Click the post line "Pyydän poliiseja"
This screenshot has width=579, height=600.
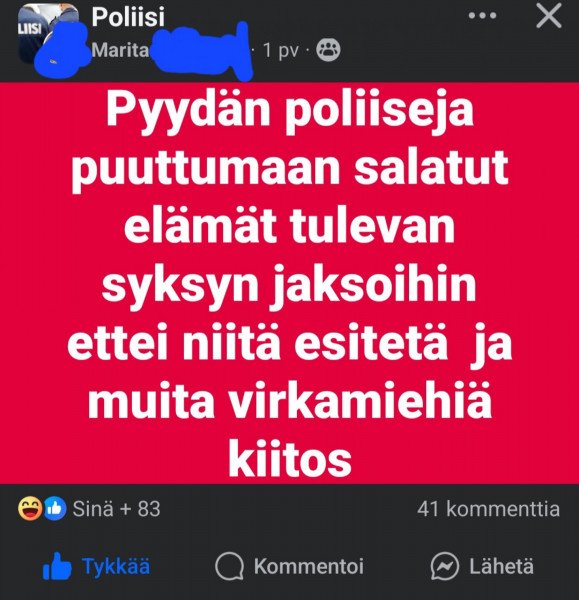tap(290, 111)
